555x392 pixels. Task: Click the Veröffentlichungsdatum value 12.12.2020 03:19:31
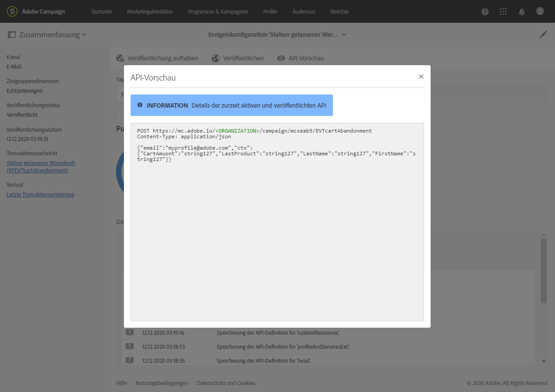pos(27,139)
